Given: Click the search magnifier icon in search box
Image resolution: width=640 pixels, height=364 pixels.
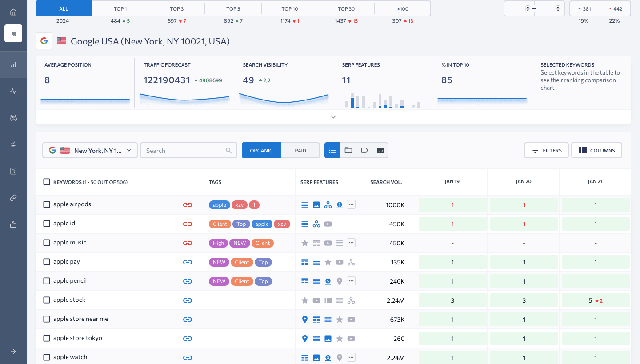Looking at the screenshot, I should point(228,151).
